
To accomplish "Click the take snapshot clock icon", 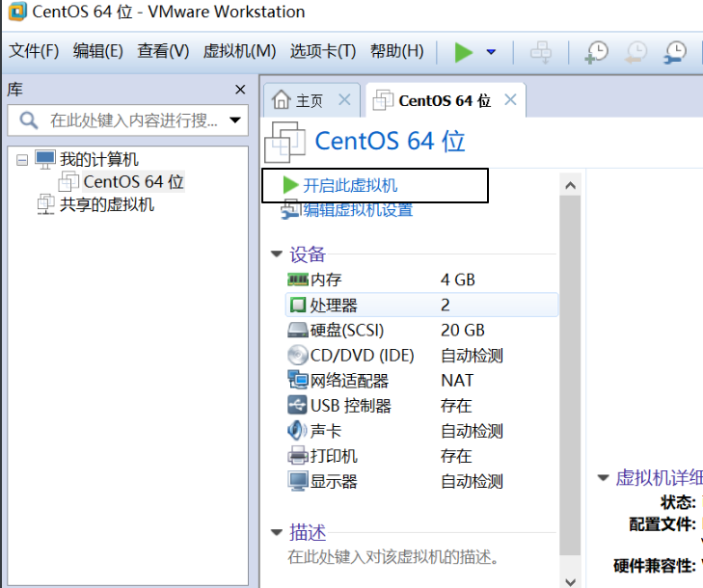I will pyautogui.click(x=597, y=52).
